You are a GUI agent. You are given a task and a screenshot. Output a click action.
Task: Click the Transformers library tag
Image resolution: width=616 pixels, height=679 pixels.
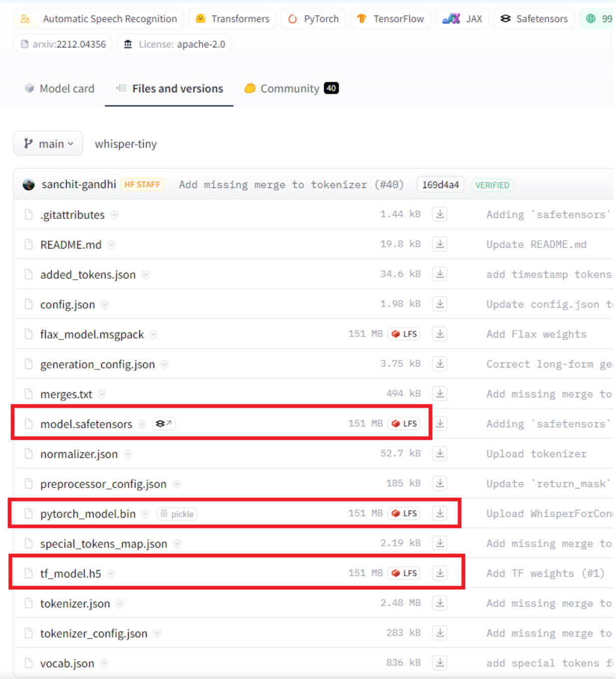coord(232,19)
